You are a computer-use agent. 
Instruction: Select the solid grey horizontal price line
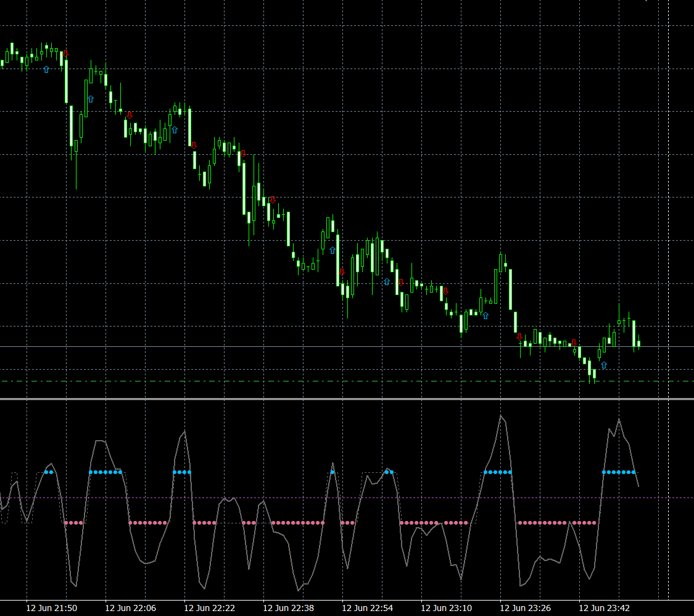click(x=347, y=347)
